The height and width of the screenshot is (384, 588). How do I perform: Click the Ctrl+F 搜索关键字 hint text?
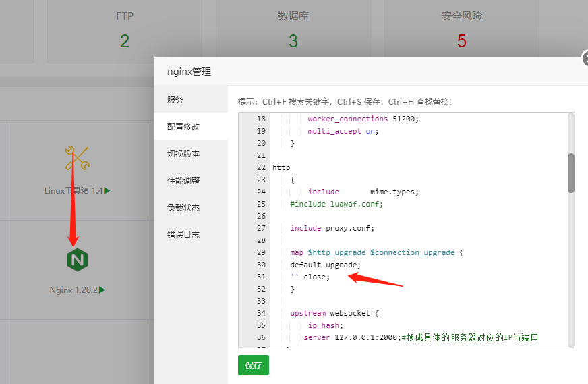tap(295, 102)
